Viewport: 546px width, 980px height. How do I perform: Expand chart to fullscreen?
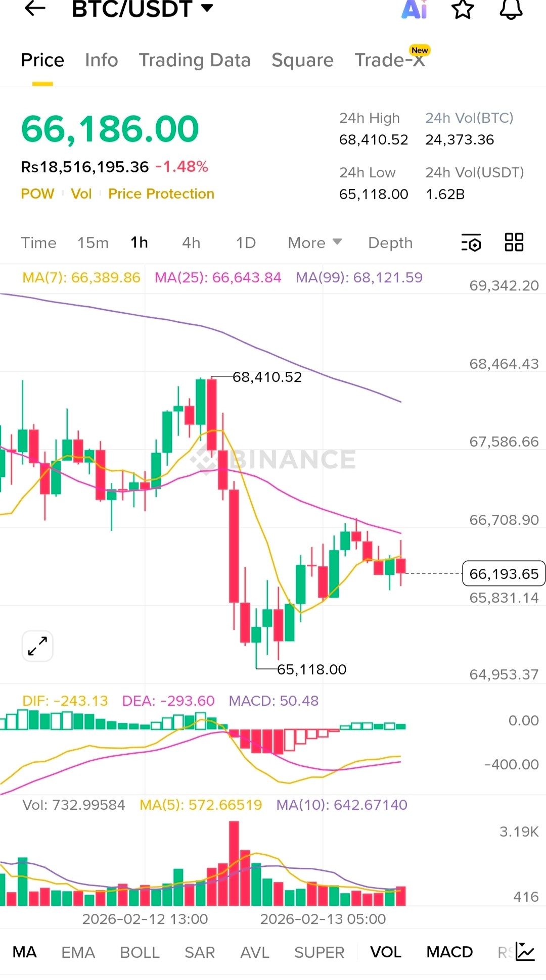(x=37, y=646)
